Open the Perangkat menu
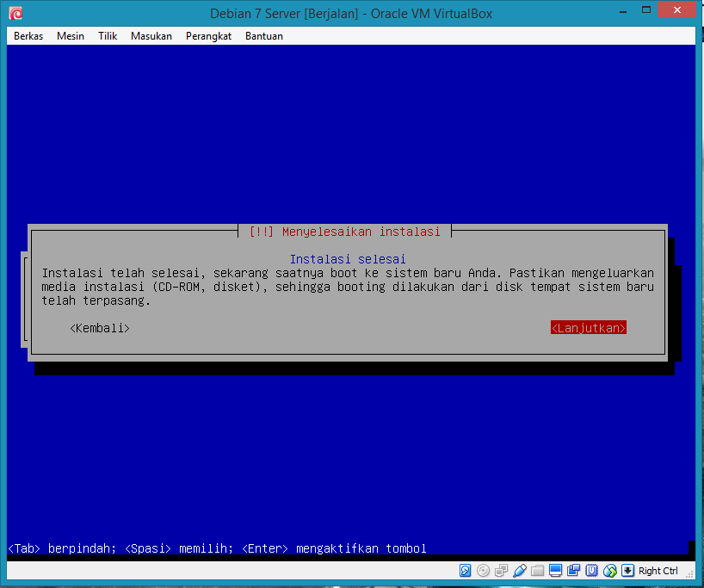Viewport: 704px width, 588px height. pos(209,36)
